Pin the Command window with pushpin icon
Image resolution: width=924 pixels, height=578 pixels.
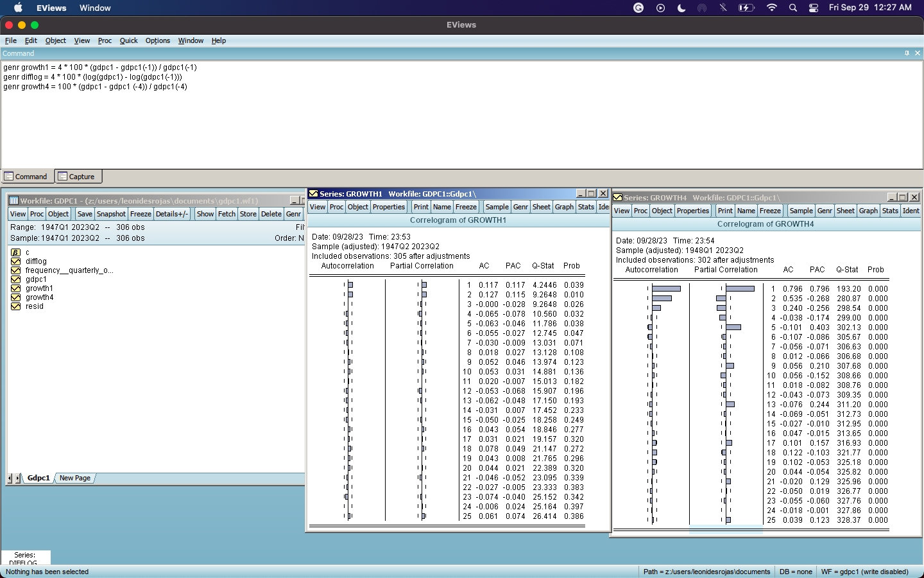point(907,53)
